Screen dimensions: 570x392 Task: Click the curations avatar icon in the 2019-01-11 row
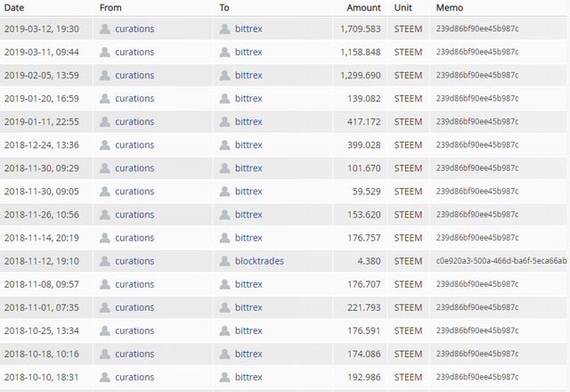105,122
